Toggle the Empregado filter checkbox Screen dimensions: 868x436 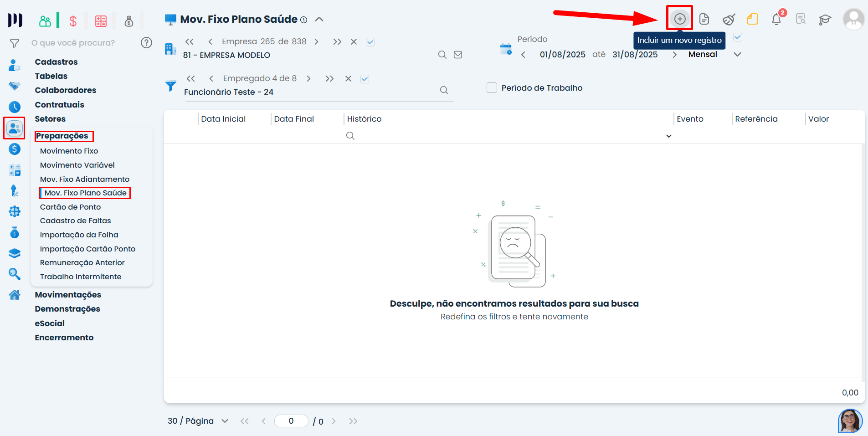point(365,79)
